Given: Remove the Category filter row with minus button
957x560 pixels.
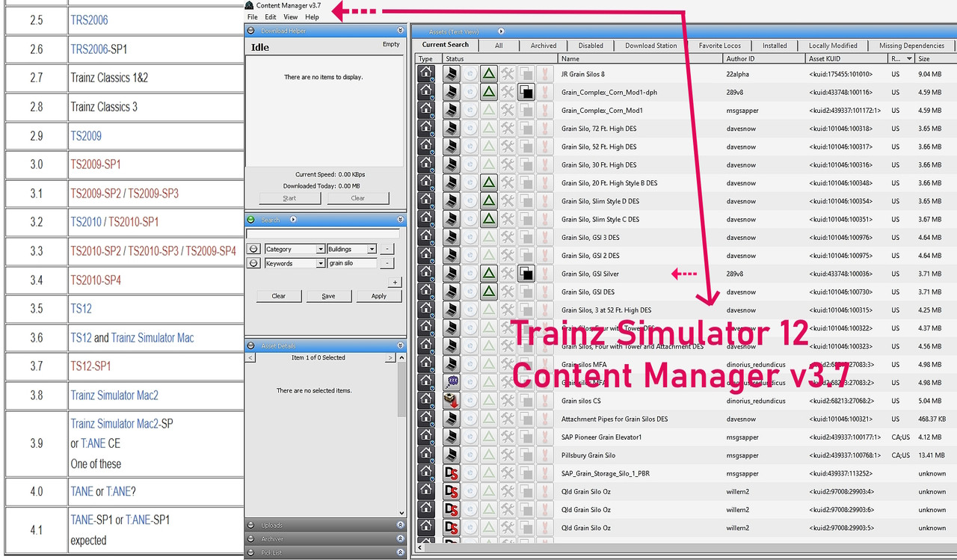Looking at the screenshot, I should (387, 249).
